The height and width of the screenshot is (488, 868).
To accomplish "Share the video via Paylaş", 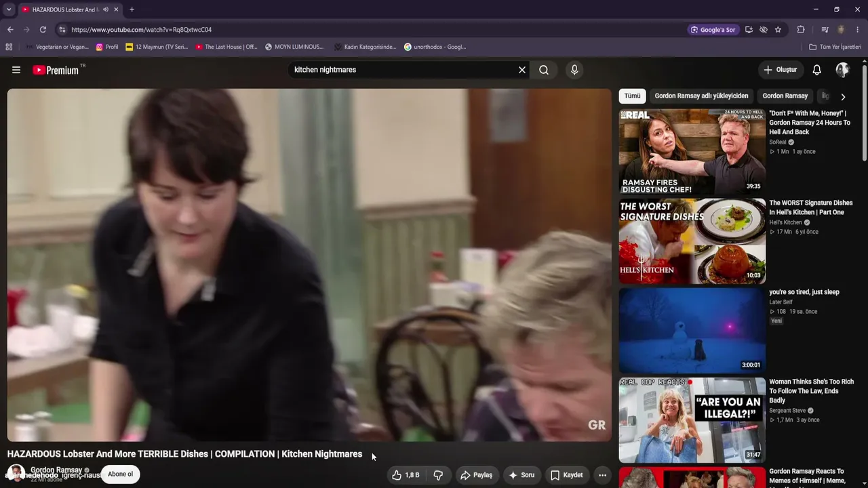I will click(476, 475).
